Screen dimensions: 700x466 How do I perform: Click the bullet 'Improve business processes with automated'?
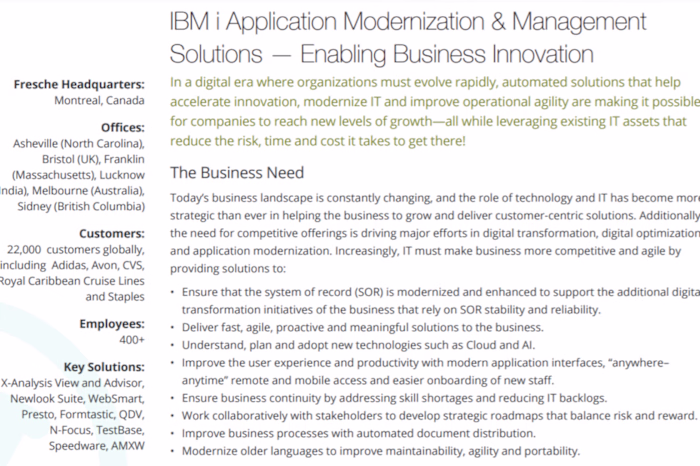359,433
